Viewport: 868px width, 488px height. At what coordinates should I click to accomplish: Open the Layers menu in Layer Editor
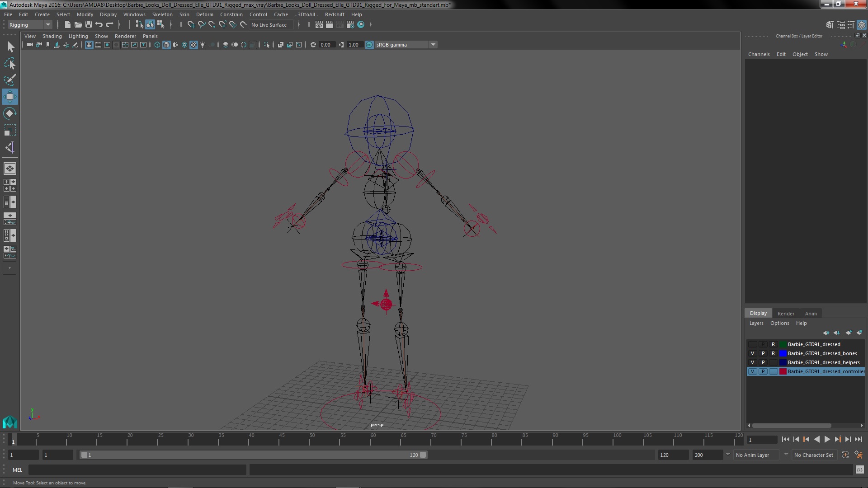click(756, 323)
